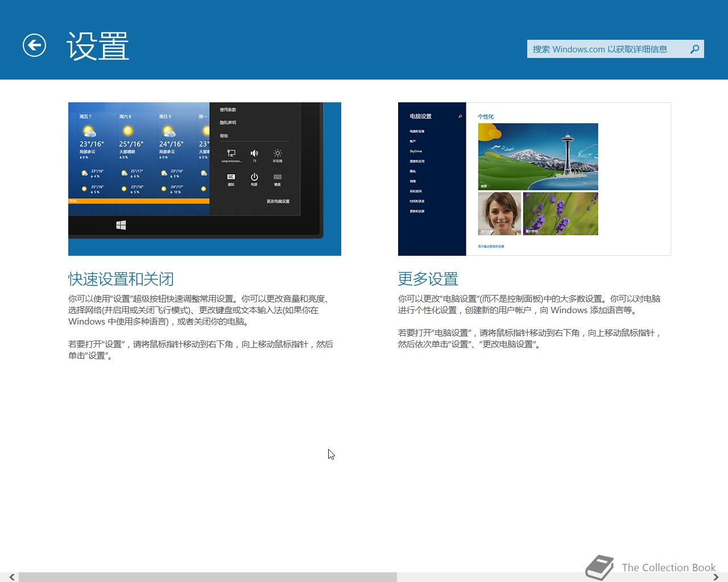The width and height of the screenshot is (728, 582).
Task: Open the weather tablet quick settings thumbnail
Action: point(205,179)
